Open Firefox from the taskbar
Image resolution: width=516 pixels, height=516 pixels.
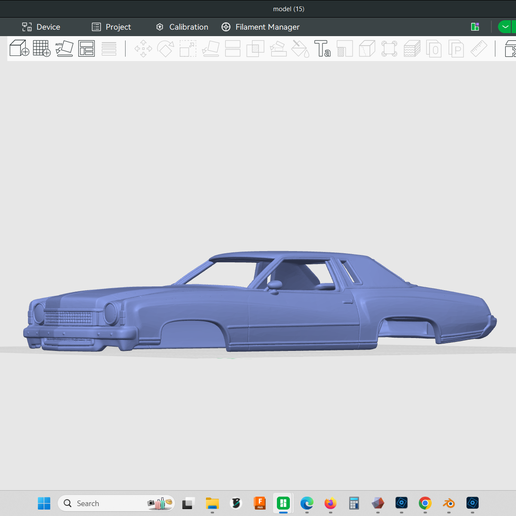click(x=330, y=503)
